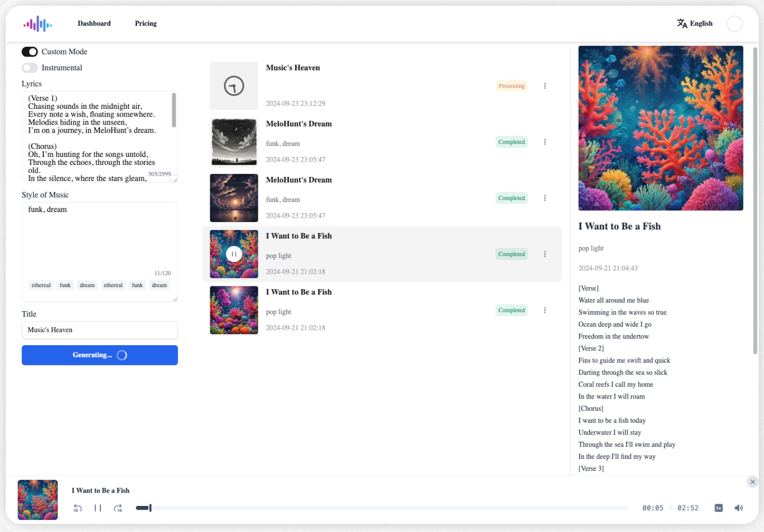Select the funk style tag under Style of Music
This screenshot has width=764, height=532.
[x=65, y=285]
